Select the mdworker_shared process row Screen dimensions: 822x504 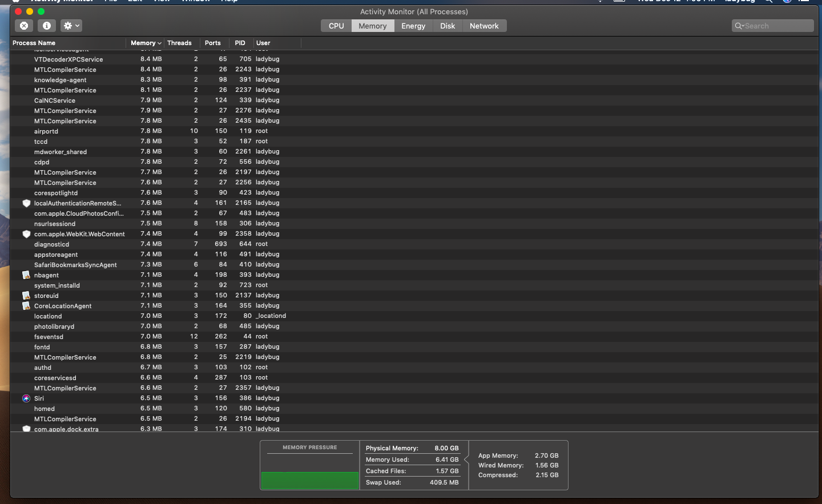(414, 152)
